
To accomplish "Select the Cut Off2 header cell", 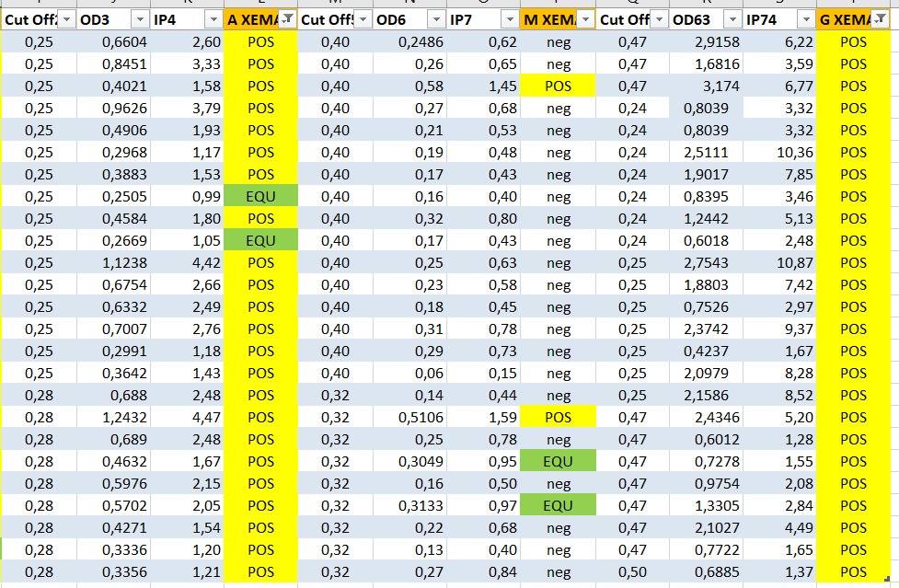I will (x=32, y=19).
